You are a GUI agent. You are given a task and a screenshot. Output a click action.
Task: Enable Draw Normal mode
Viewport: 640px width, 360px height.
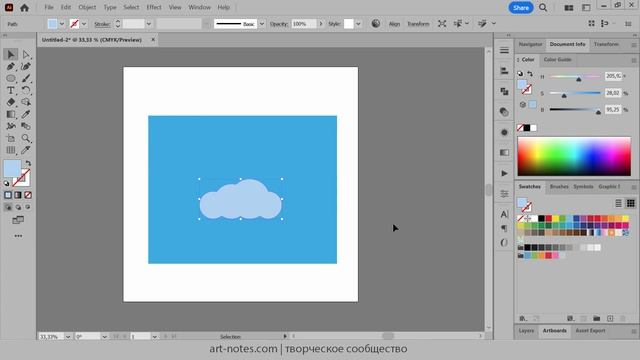tap(8, 207)
